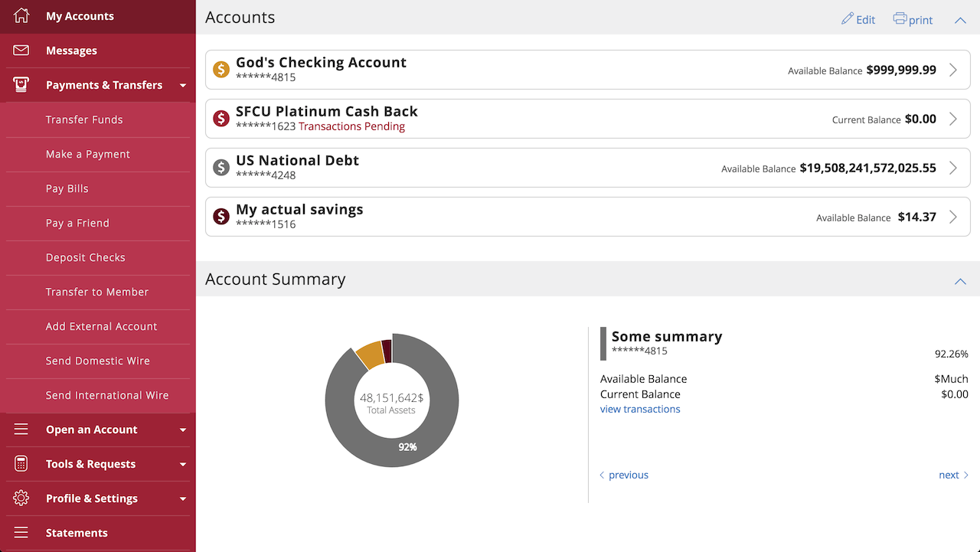This screenshot has width=980, height=552.
Task: Select Make a Payment
Action: pos(98,154)
